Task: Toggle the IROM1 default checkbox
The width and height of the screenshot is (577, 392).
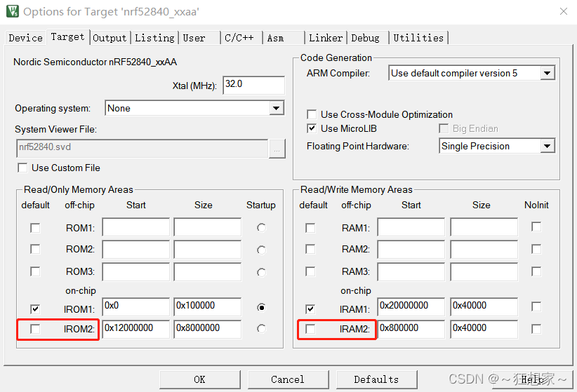Action: [x=35, y=309]
